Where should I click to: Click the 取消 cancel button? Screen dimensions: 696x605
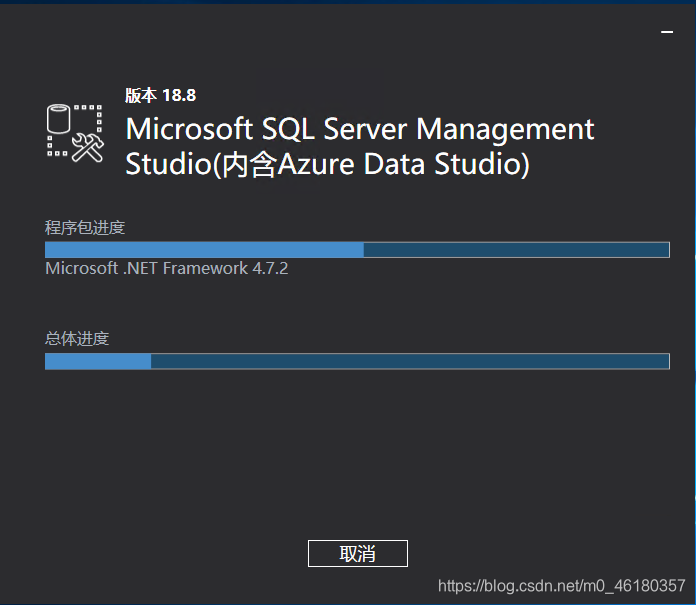coord(357,553)
